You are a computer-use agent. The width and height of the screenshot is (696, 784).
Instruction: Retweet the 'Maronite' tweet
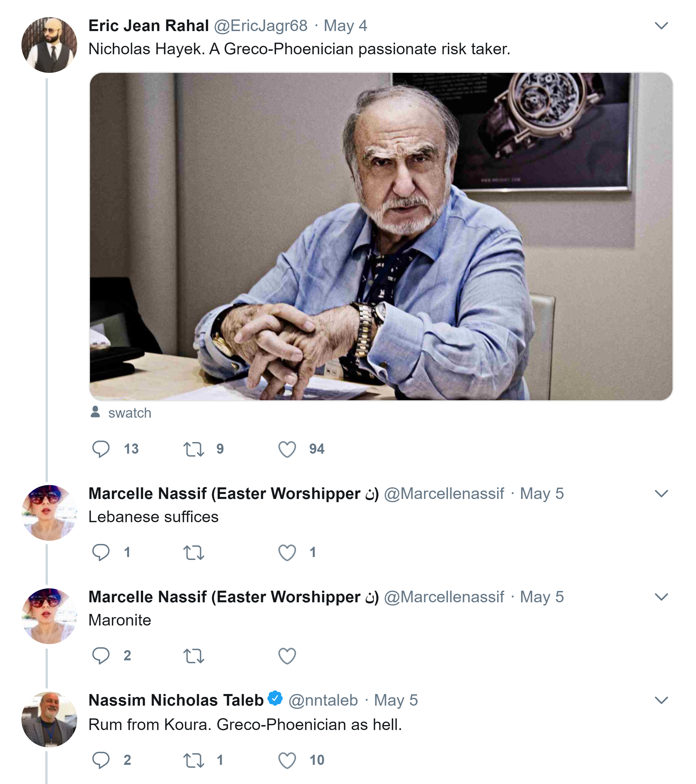(194, 656)
